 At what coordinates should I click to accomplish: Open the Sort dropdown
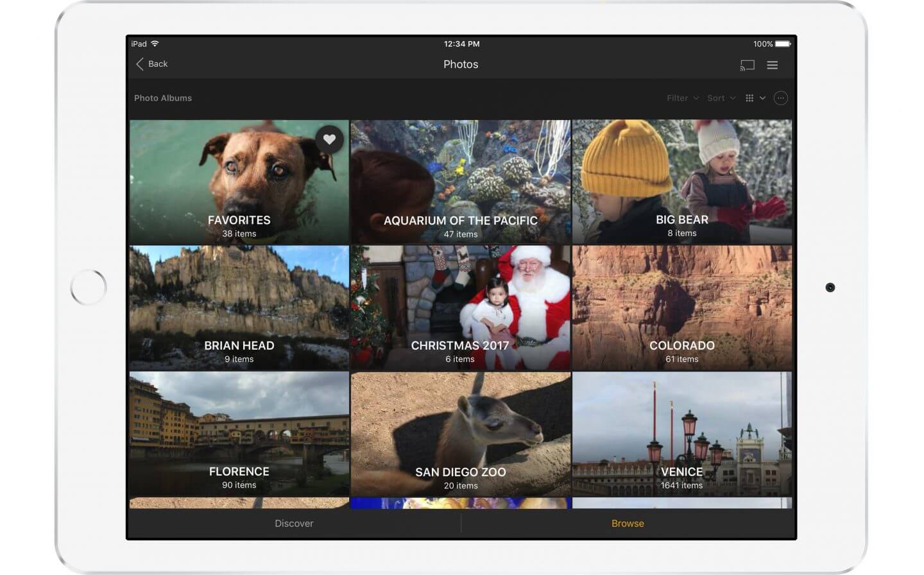coord(721,98)
